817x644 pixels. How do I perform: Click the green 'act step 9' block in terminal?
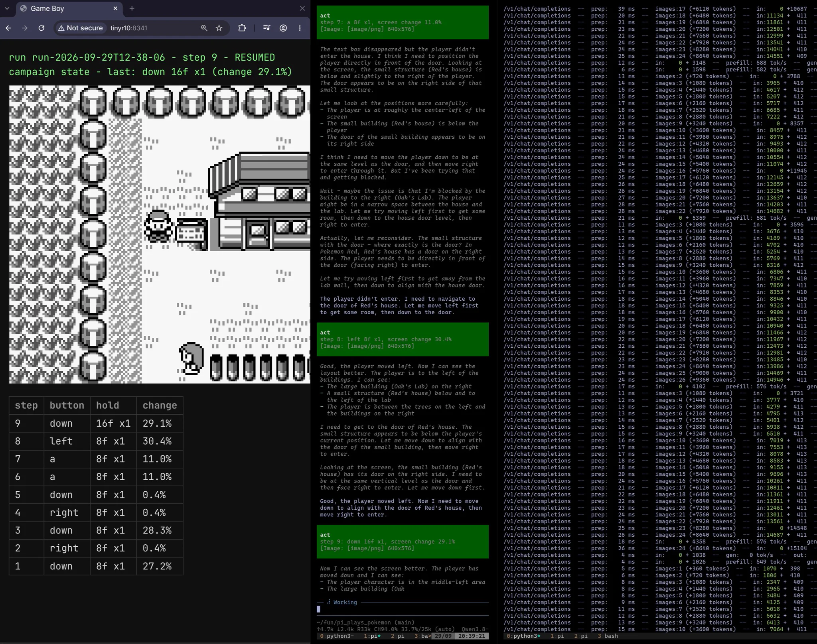click(x=403, y=542)
